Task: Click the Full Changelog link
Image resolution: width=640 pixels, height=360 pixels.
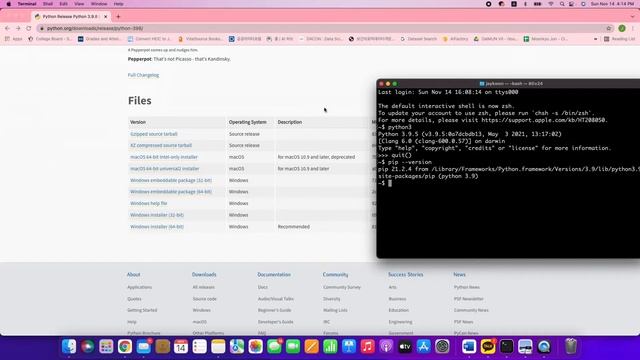Action: pos(143,75)
